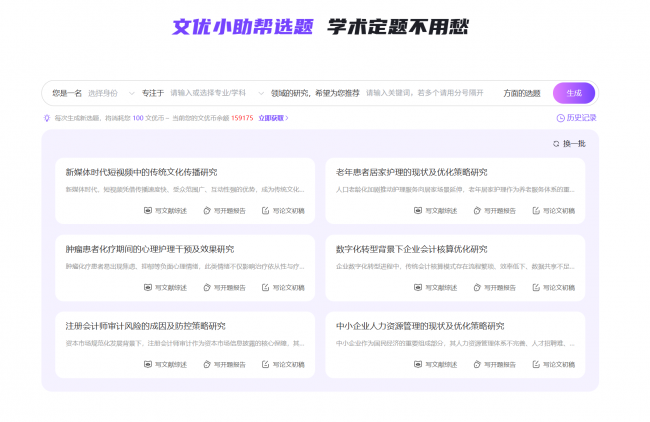Click 写开题报告 icon on 新媒体时代 card

(x=207, y=211)
